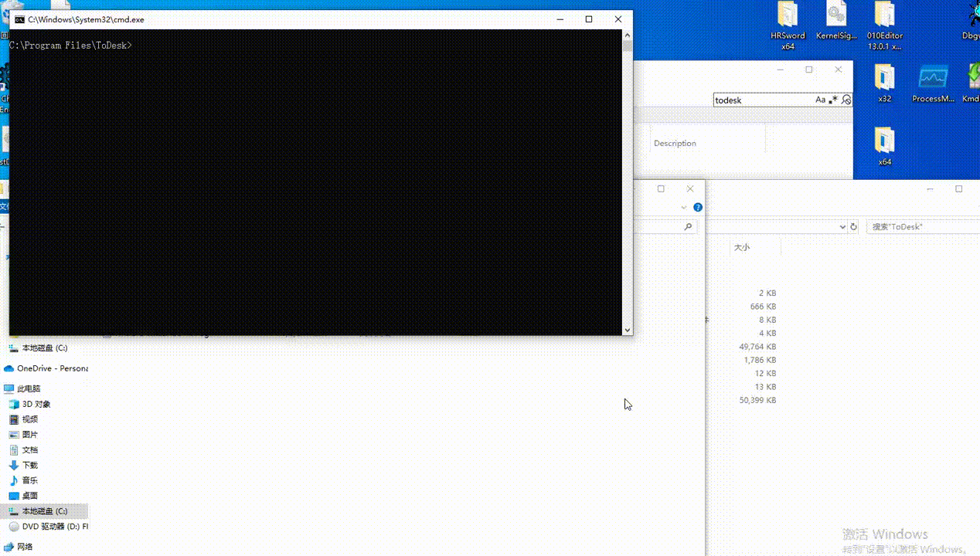The height and width of the screenshot is (556, 980).
Task: Select the Kmd... desktop icon
Action: 972,83
